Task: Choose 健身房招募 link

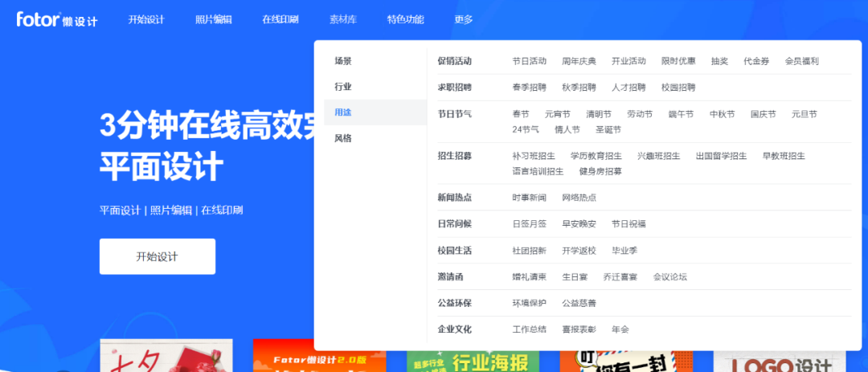Action: click(600, 171)
